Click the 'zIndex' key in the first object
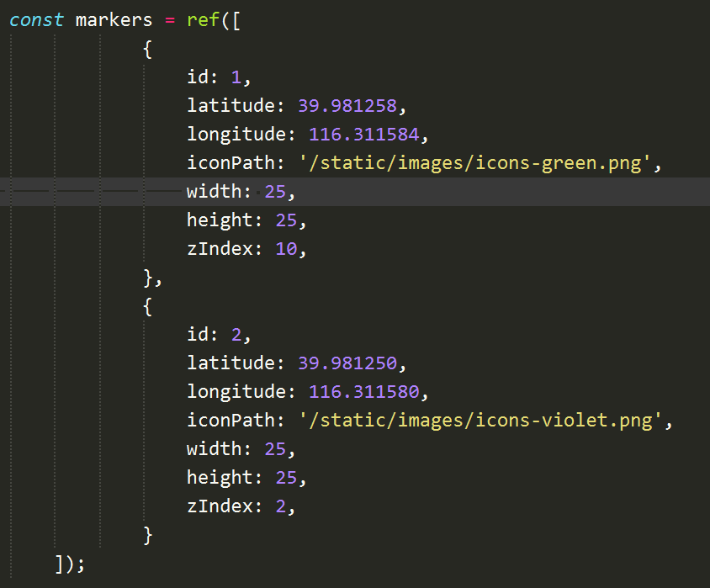The height and width of the screenshot is (588, 710). tap(220, 249)
